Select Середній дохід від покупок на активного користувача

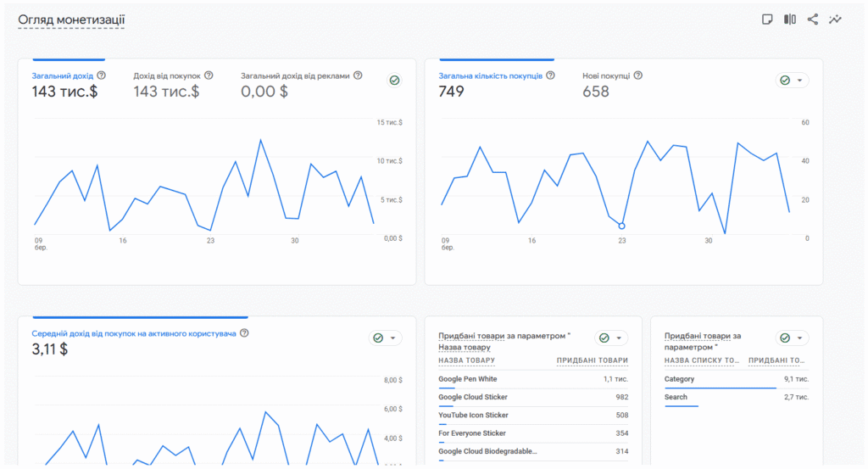tap(133, 333)
